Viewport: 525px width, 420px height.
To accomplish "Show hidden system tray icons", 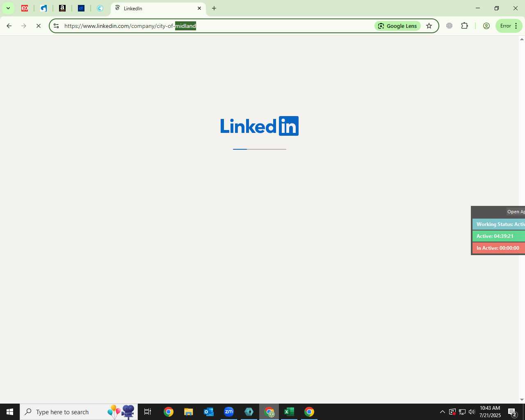I will 442,412.
